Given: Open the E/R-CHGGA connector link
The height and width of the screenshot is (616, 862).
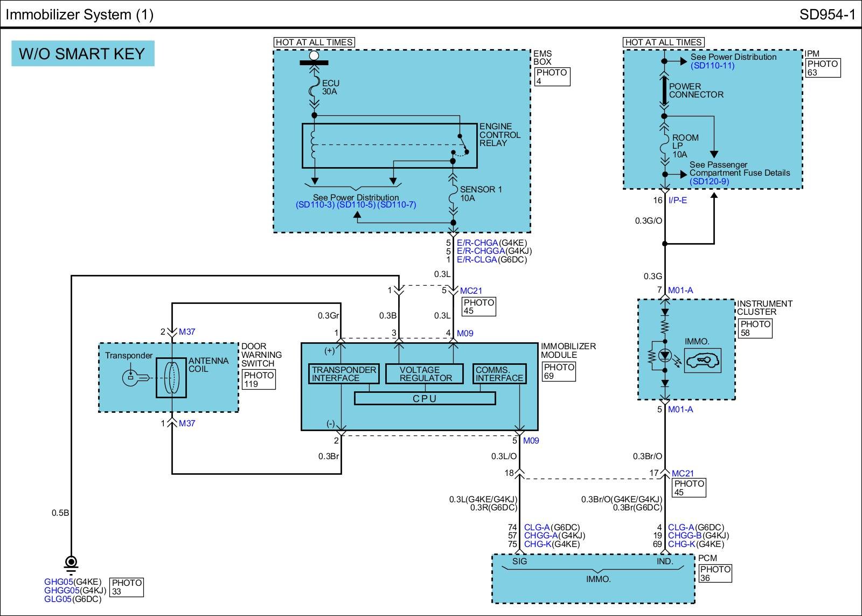Looking at the screenshot, I should tap(481, 251).
